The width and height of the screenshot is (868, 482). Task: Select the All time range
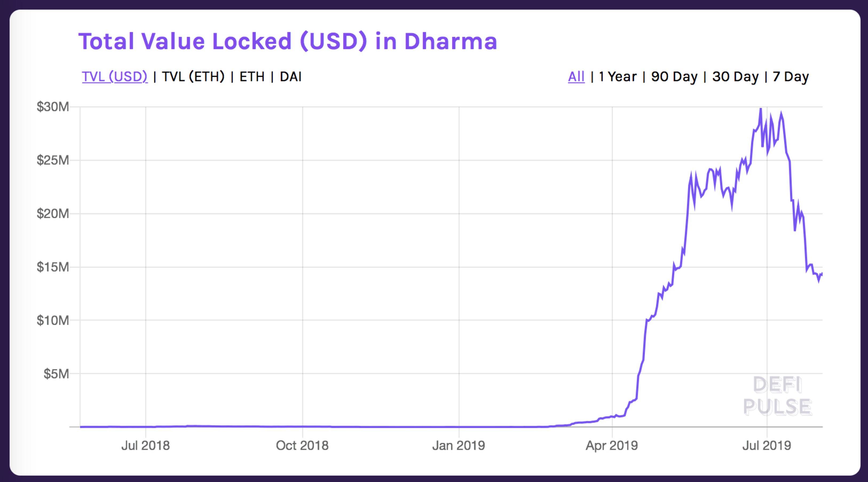(576, 77)
